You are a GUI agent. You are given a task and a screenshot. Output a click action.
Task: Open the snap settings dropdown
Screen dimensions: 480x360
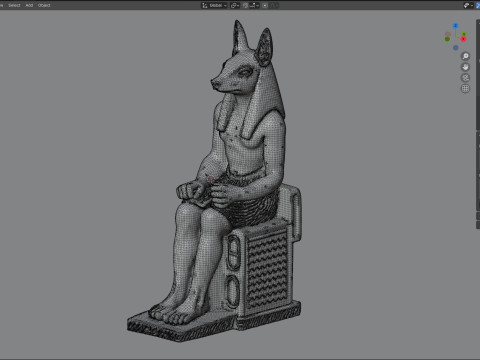[x=255, y=5]
